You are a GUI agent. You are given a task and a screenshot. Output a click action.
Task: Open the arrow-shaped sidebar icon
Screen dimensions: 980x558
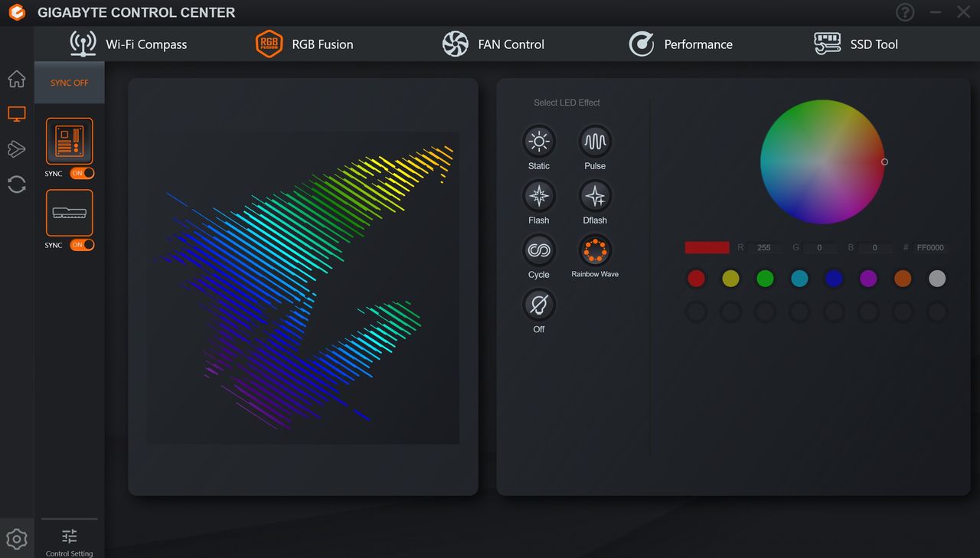(17, 149)
